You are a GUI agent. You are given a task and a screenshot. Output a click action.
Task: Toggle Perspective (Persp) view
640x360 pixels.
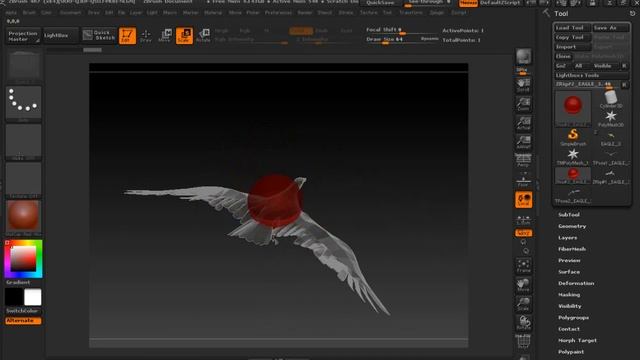tap(523, 160)
